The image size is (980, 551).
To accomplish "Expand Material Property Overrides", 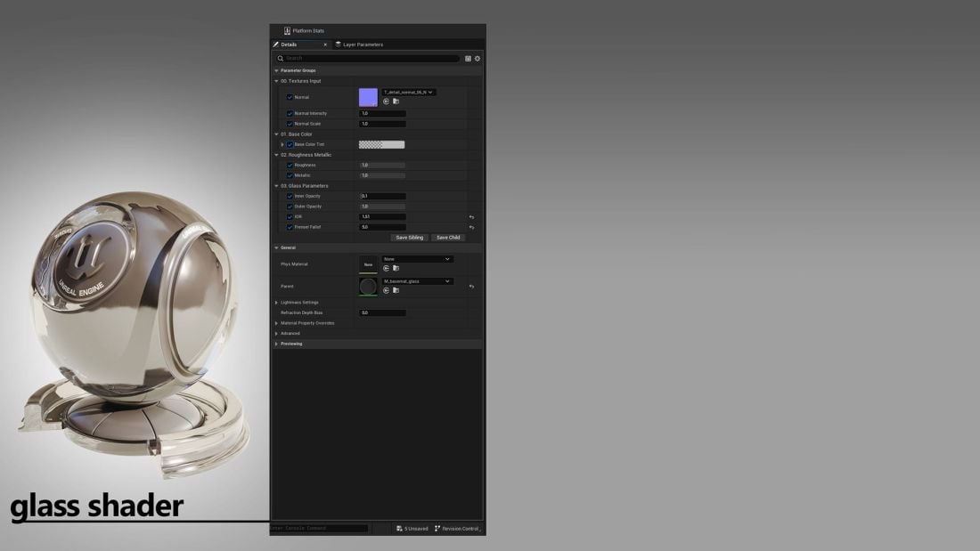I will click(x=276, y=323).
